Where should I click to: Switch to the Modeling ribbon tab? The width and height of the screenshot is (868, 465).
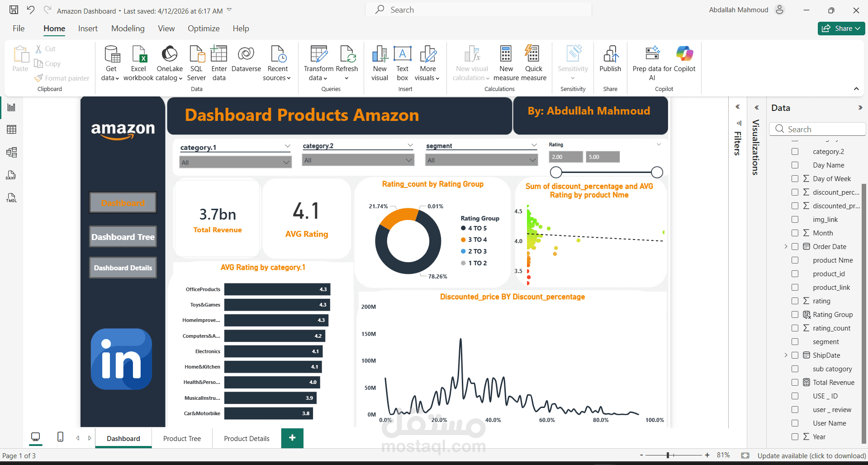(128, 28)
